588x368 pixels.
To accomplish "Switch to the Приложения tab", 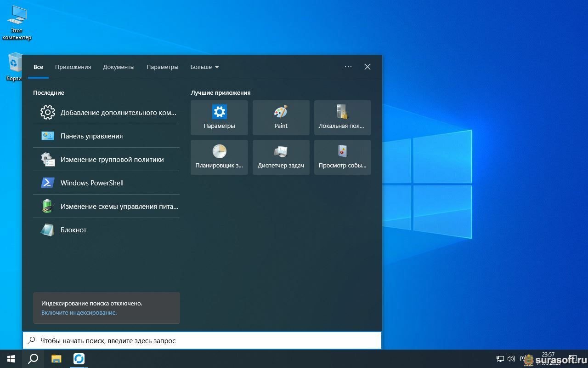I will [73, 67].
